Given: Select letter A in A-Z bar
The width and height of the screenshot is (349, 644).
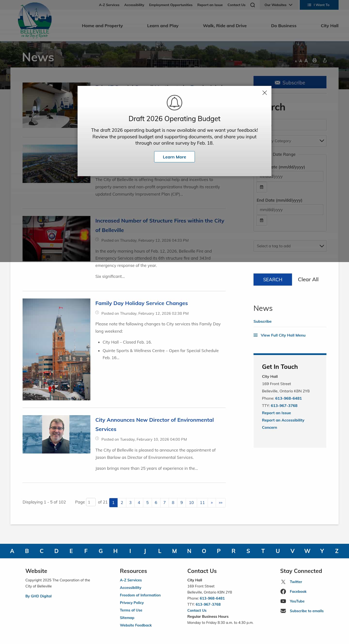Looking at the screenshot, I should (x=12, y=551).
